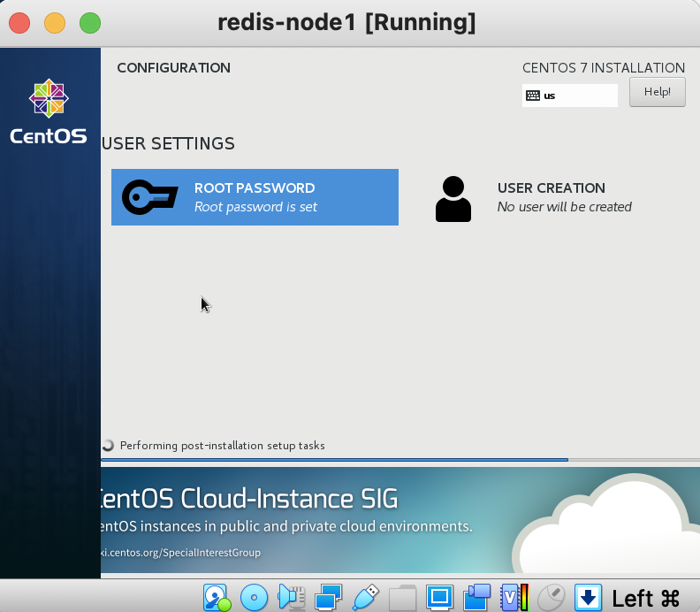
Task: Click the keyboard capture arrow icon
Action: 588,597
